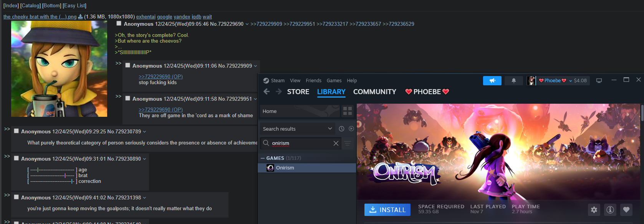The width and height of the screenshot is (644, 224).
Task: Open post menu arrow for No.729231398
Action: [x=144, y=198]
